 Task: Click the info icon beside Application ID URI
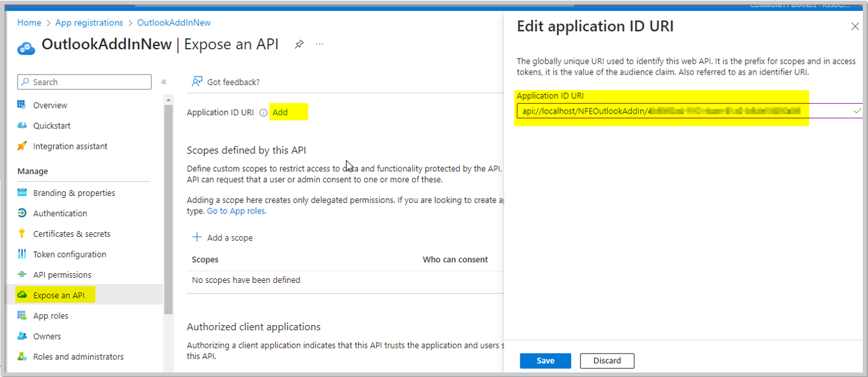(263, 112)
